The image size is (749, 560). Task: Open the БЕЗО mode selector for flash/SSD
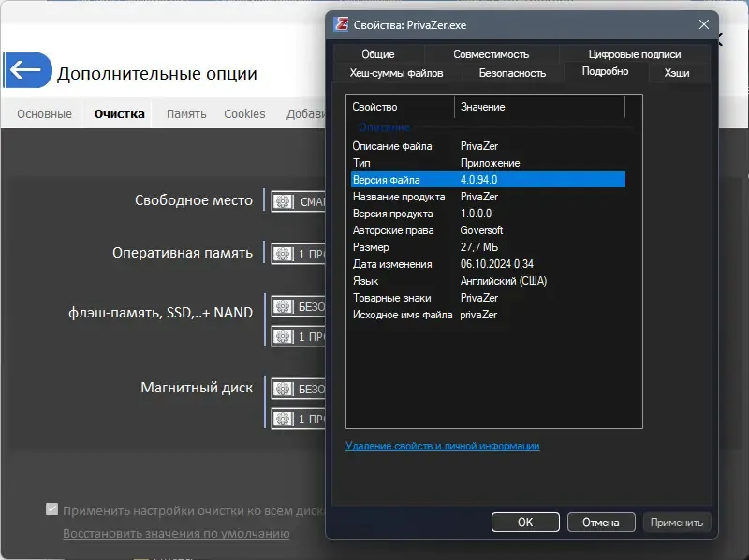tap(312, 306)
